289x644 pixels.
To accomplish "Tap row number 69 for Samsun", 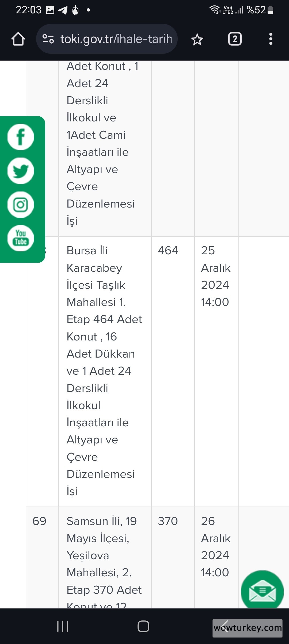I will pyautogui.click(x=40, y=521).
